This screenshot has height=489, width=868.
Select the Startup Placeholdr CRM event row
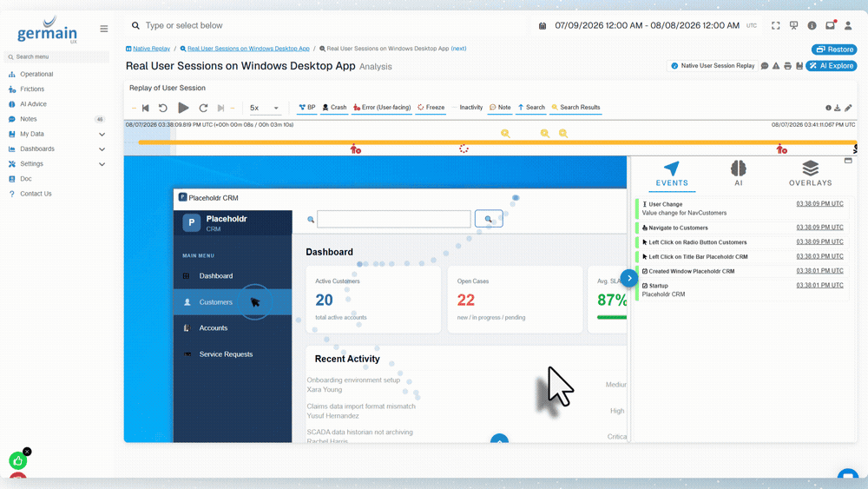click(742, 290)
